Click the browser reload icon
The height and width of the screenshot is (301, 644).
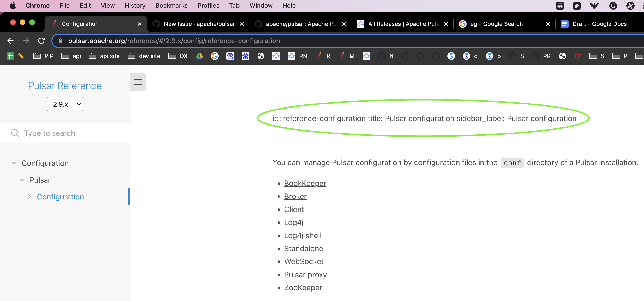[41, 41]
